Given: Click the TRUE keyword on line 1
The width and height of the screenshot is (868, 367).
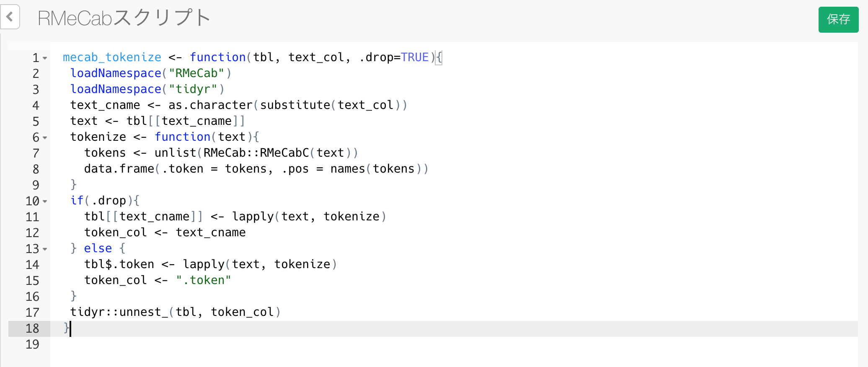Looking at the screenshot, I should 415,57.
